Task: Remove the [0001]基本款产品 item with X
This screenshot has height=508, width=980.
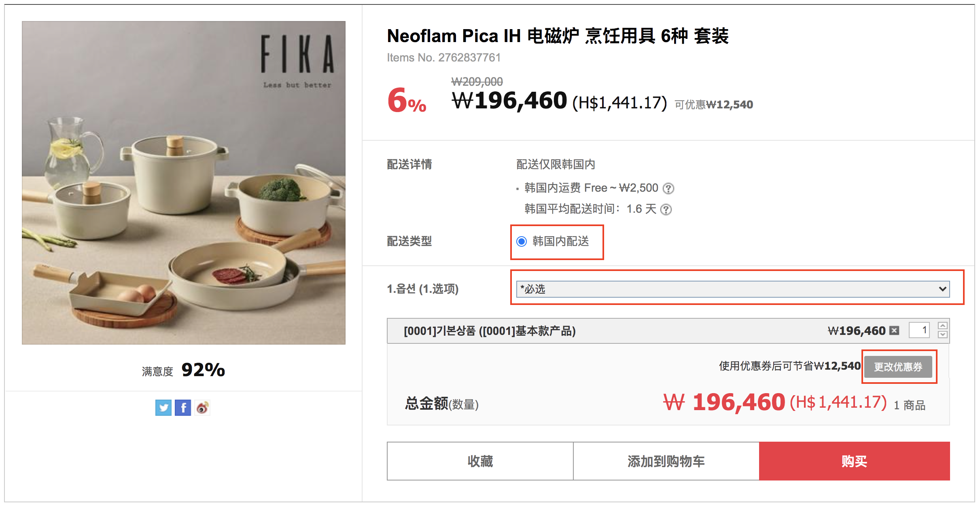Action: (x=894, y=331)
